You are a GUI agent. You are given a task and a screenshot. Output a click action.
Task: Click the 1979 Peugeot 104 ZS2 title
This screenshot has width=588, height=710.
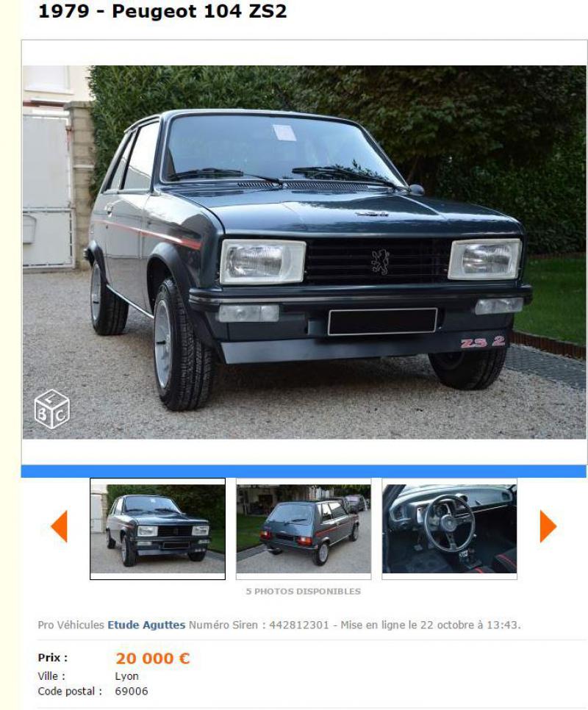click(x=162, y=12)
